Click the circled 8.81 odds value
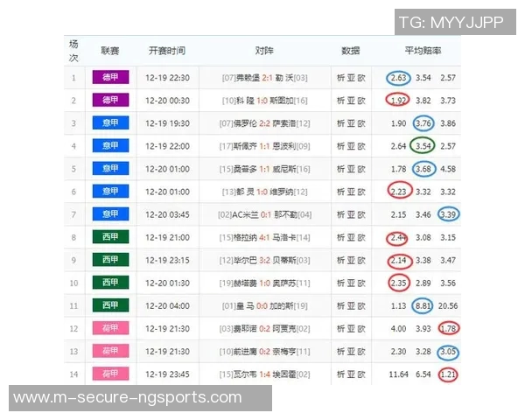The image size is (525, 420). (x=423, y=305)
